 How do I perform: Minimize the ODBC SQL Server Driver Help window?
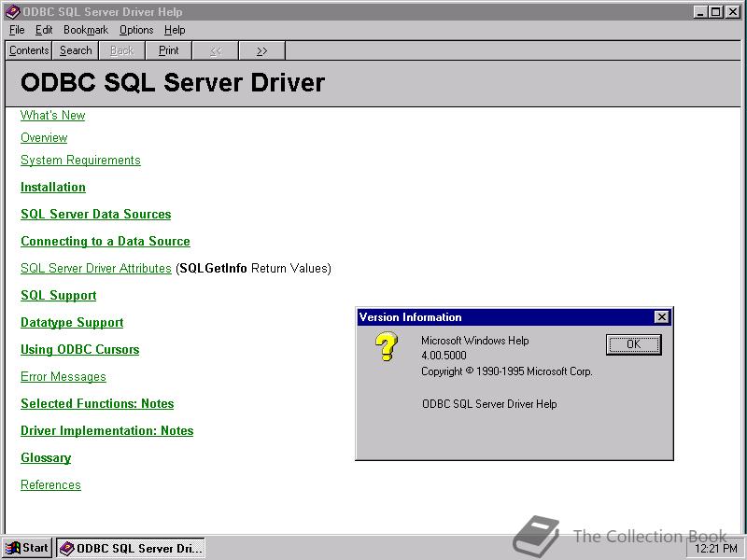click(699, 12)
